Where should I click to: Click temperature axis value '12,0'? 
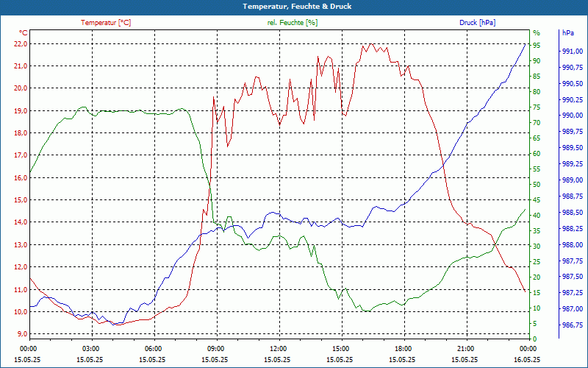(21, 267)
